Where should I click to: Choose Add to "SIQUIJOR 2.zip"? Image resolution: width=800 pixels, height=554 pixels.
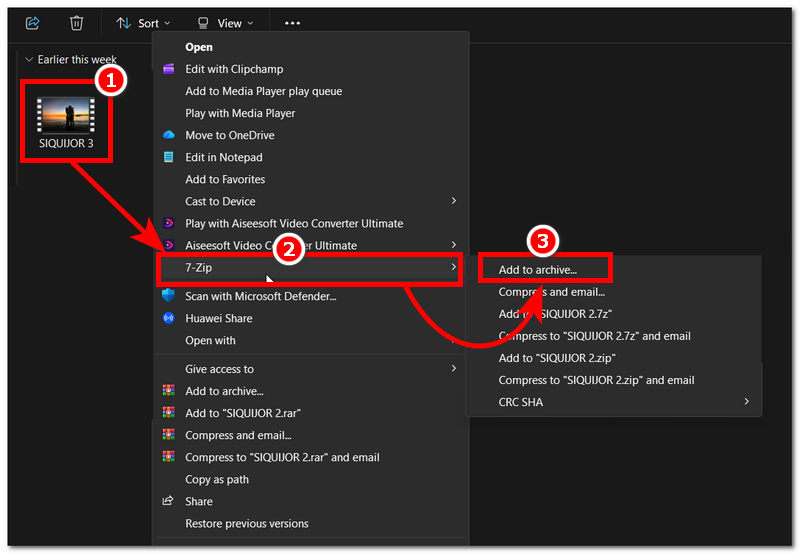coord(557,358)
